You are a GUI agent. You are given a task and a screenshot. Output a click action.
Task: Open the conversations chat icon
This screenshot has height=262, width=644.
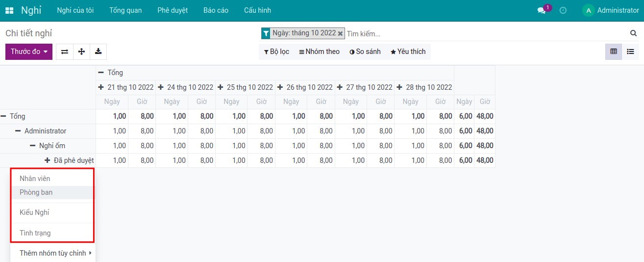(542, 10)
